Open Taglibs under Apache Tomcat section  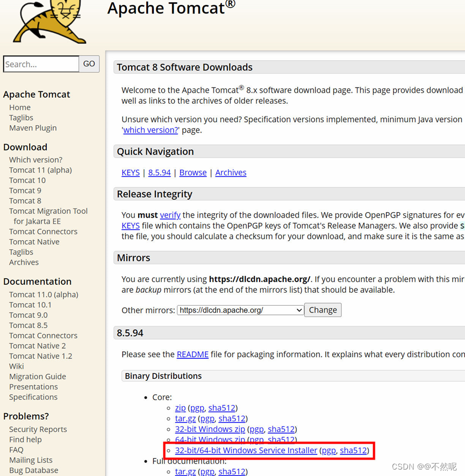point(21,118)
